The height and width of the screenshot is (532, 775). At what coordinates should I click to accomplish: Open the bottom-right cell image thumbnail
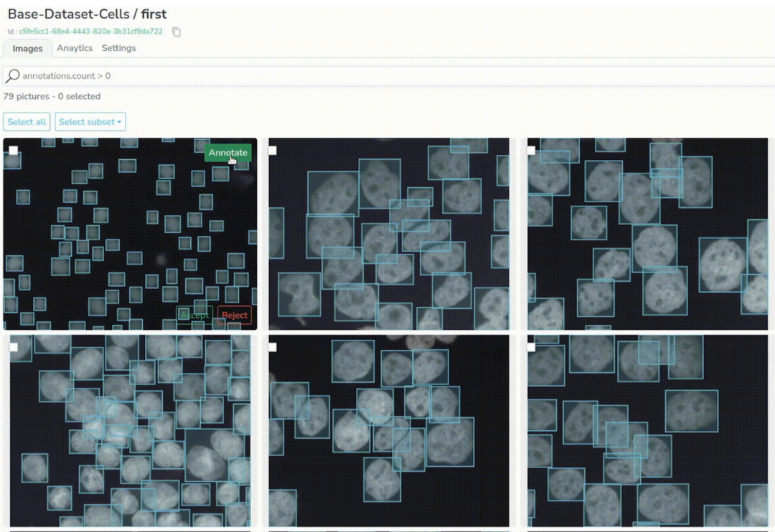pyautogui.click(x=646, y=430)
